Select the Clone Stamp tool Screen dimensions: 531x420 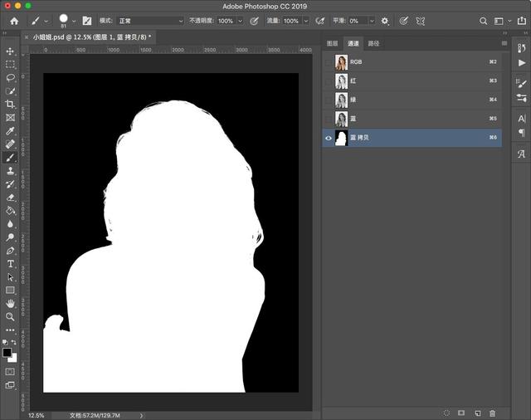10,171
